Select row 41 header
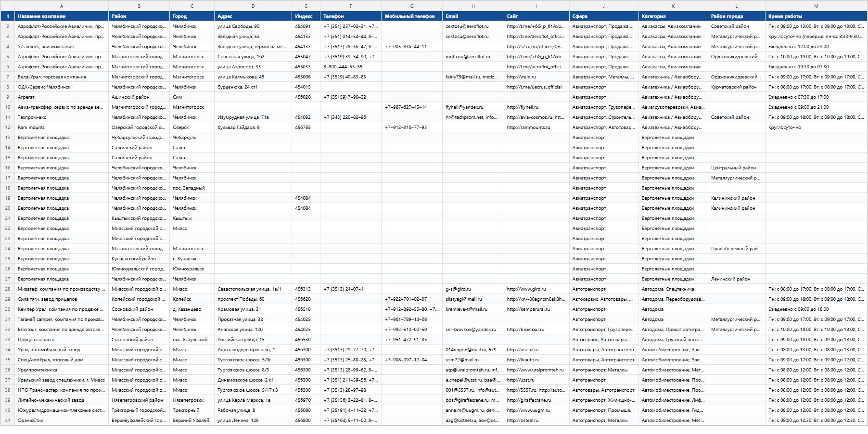Viewport: 868px width, 434px height. point(8,420)
